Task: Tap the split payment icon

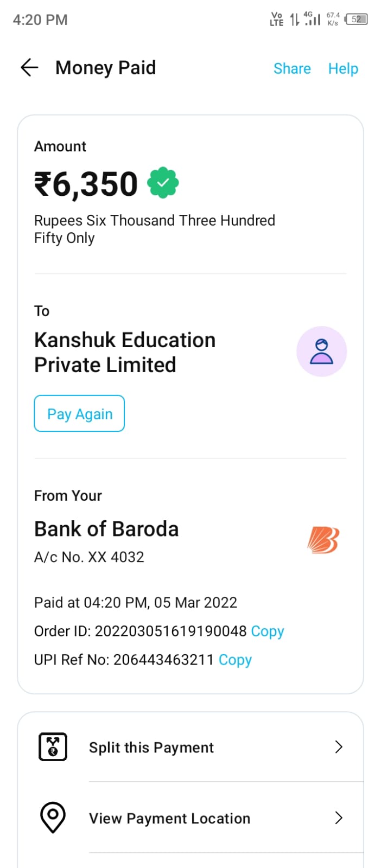Action: 53,747
